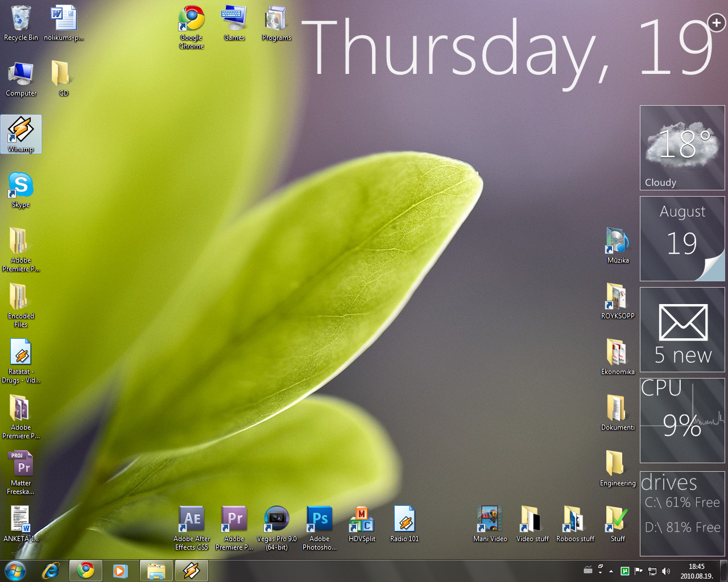728x582 pixels.
Task: Launch Google Chrome from the desktop shortcut
Action: coord(192,27)
